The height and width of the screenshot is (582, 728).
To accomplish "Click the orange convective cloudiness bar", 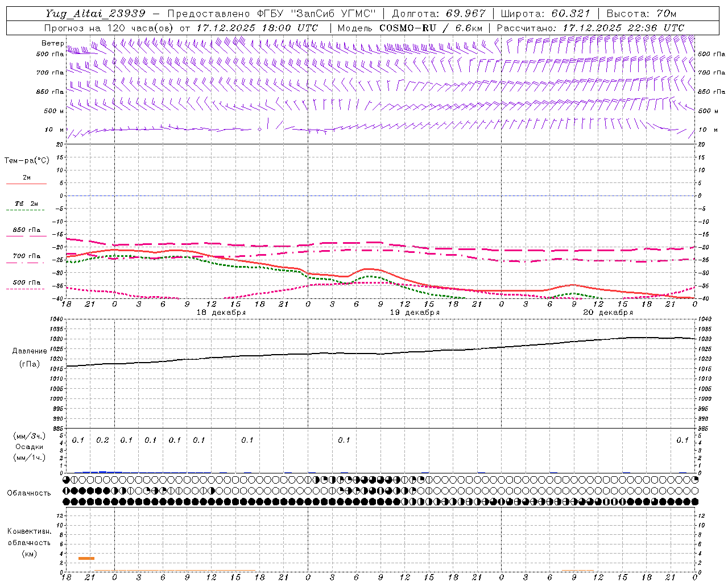I will 86,558.
